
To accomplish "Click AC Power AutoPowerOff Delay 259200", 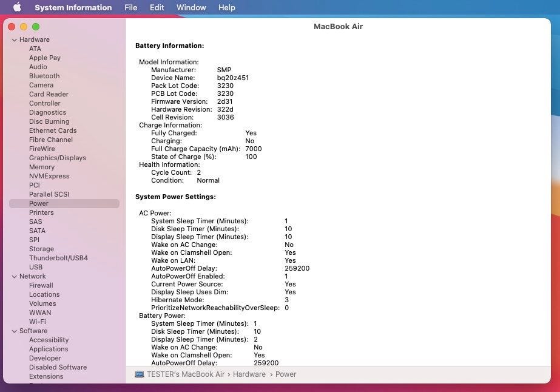I will pyautogui.click(x=297, y=268).
